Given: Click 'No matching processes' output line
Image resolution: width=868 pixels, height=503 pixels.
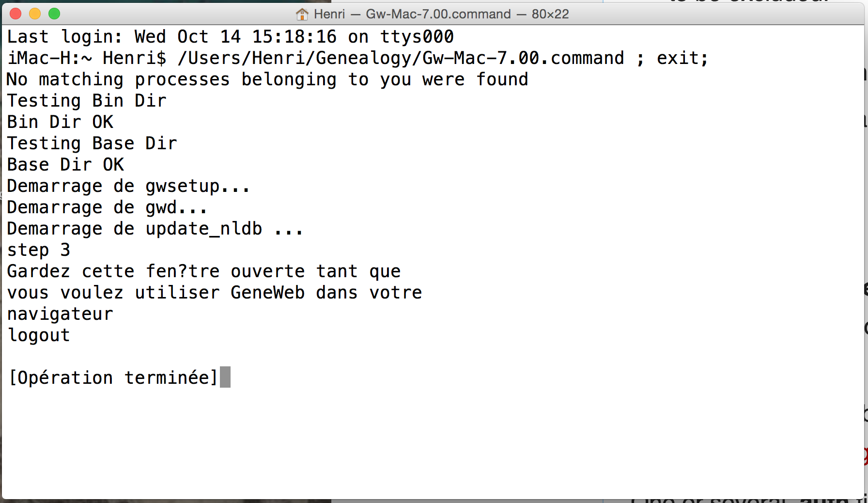Looking at the screenshot, I should pyautogui.click(x=267, y=79).
